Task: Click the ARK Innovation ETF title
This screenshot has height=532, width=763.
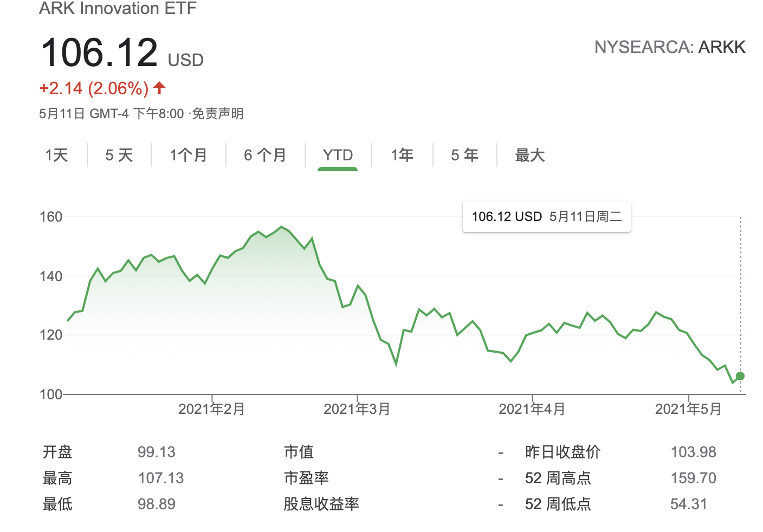Action: click(118, 9)
